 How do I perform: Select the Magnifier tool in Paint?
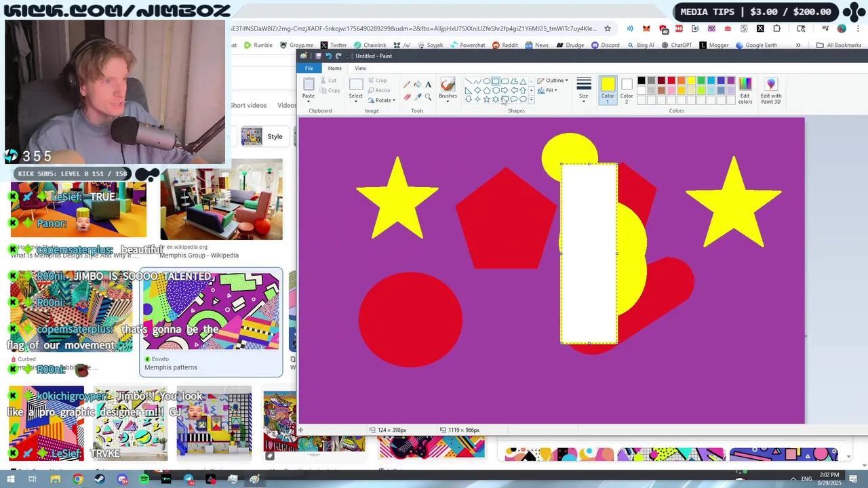click(428, 97)
